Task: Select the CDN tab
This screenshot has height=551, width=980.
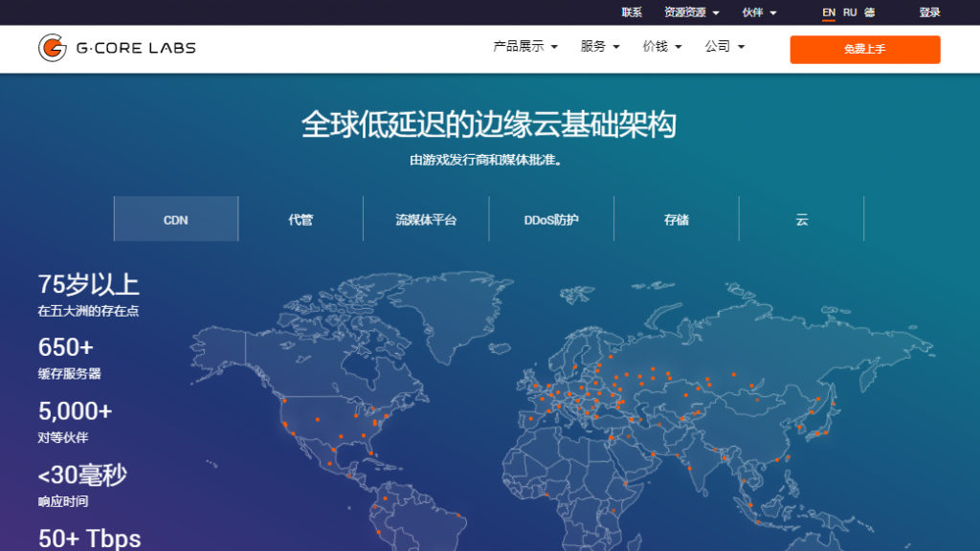Action: point(176,219)
